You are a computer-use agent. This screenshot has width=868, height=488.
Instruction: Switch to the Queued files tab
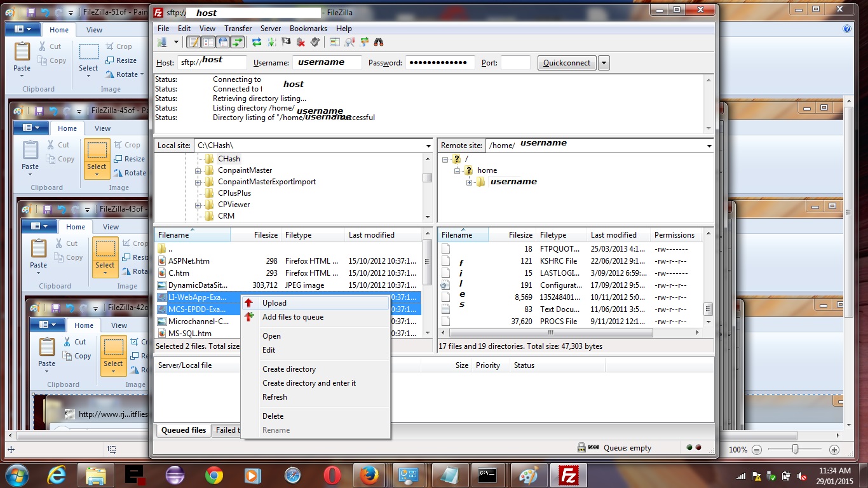click(x=184, y=430)
